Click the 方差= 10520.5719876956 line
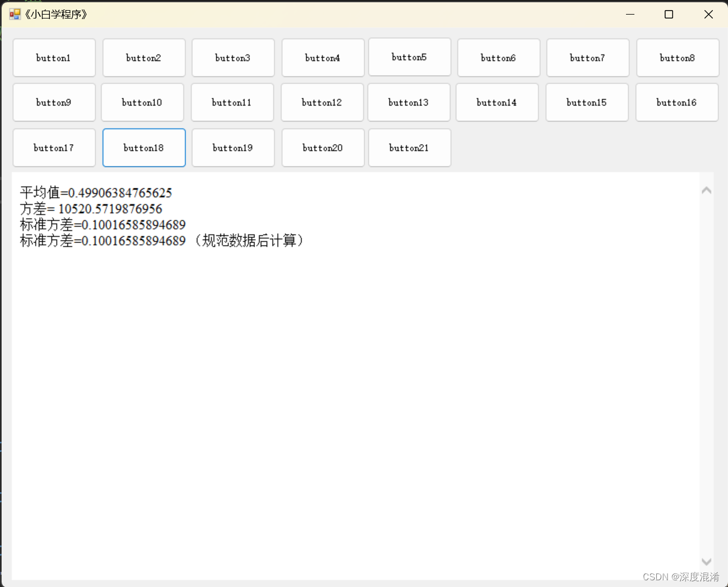Image resolution: width=728 pixels, height=587 pixels. point(91,209)
